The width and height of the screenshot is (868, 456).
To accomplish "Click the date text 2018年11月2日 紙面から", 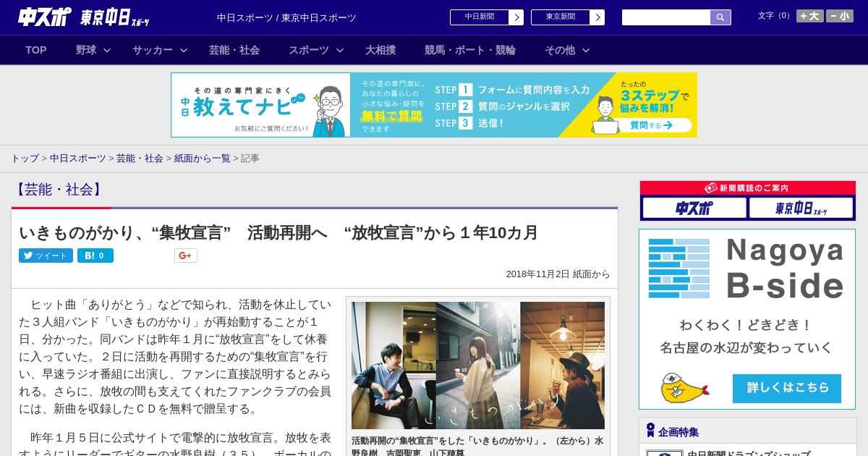I will pyautogui.click(x=558, y=274).
